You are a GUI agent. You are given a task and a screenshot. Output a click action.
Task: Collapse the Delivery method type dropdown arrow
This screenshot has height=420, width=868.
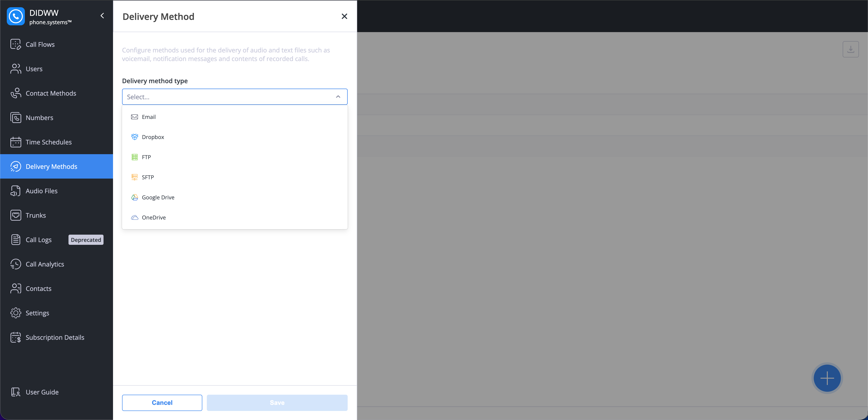tap(338, 97)
